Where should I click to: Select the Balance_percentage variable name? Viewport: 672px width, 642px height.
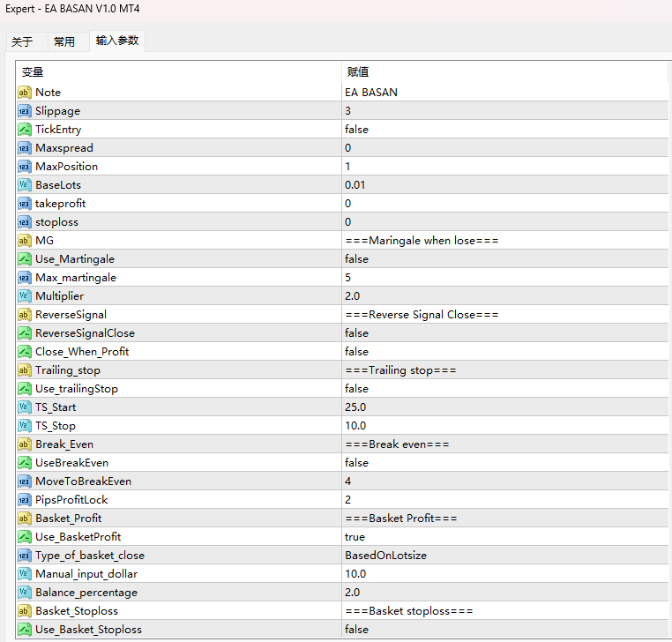click(x=86, y=593)
